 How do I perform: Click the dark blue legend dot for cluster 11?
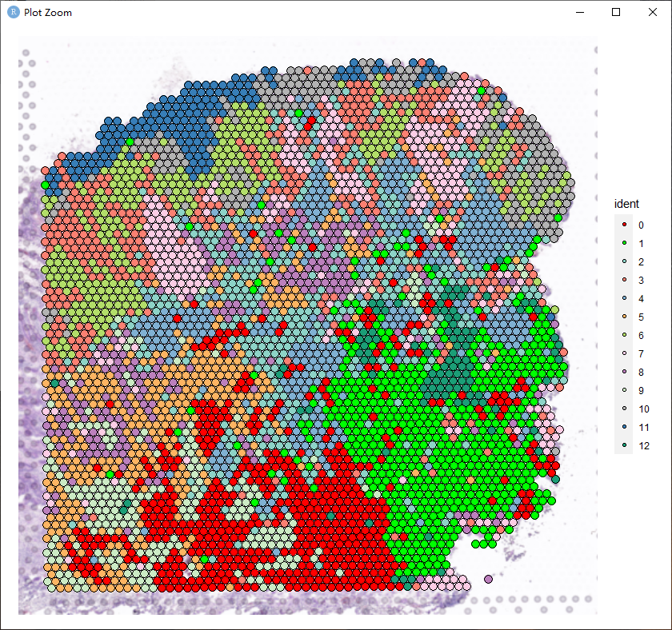625,427
